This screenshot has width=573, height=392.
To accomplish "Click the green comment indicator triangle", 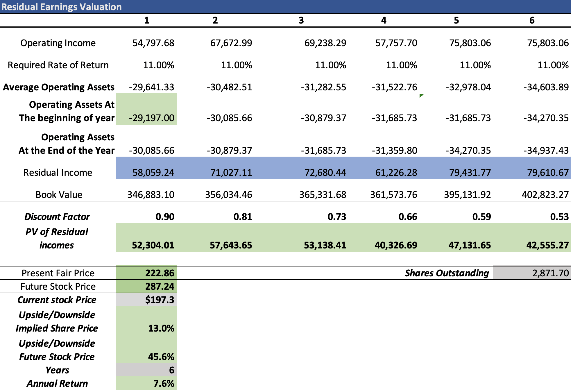I will (421, 96).
